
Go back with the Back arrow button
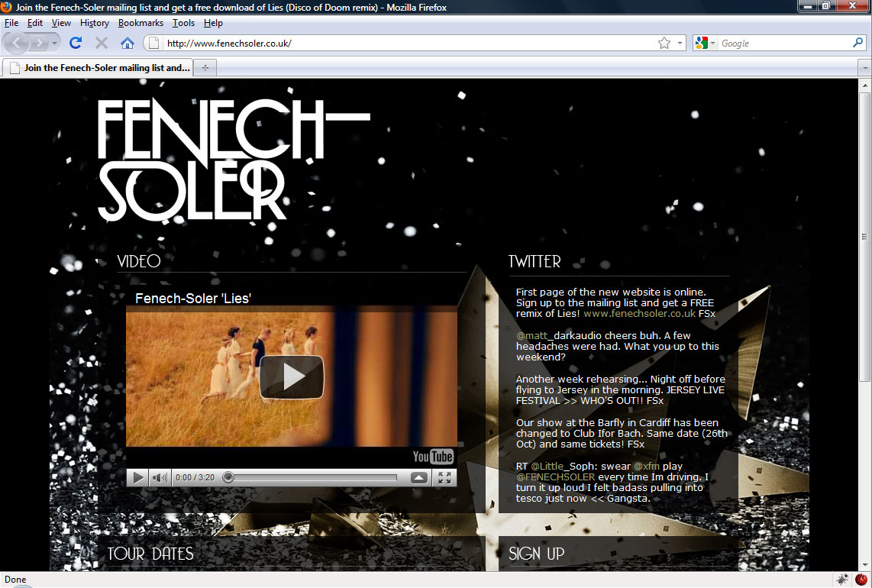[16, 43]
